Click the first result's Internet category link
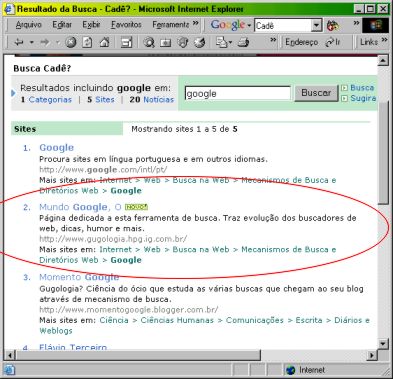 115,180
